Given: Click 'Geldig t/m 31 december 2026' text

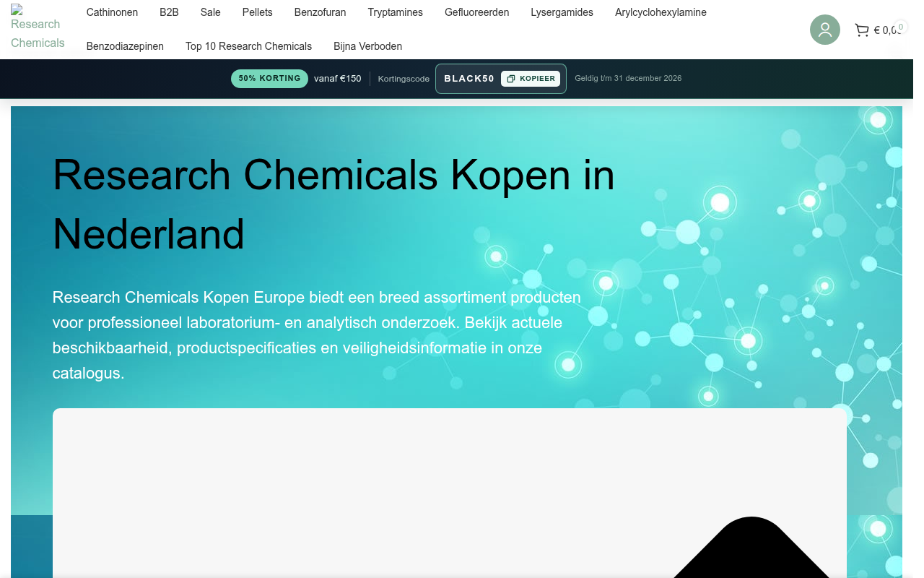Looking at the screenshot, I should (x=628, y=79).
